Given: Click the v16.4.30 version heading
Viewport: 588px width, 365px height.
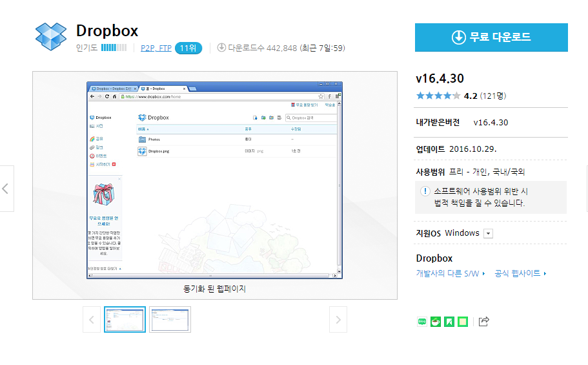Looking at the screenshot, I should pyautogui.click(x=440, y=78).
